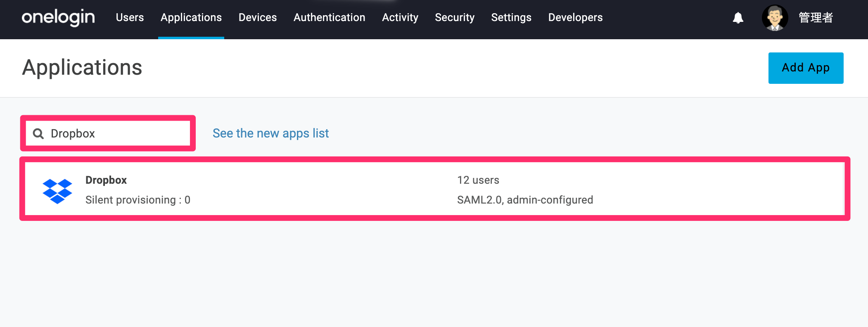Open the Users menu
The height and width of the screenshot is (327, 868).
tap(130, 17)
